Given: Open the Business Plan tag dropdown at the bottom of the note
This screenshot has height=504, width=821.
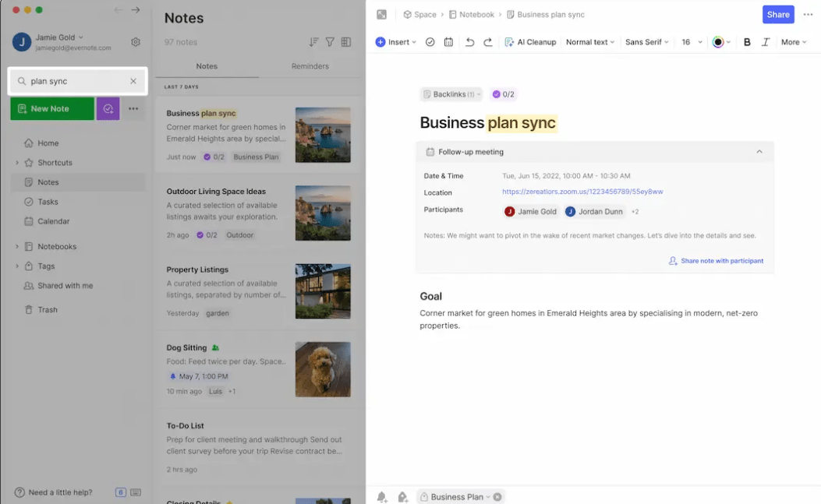Looking at the screenshot, I should pyautogui.click(x=488, y=497).
